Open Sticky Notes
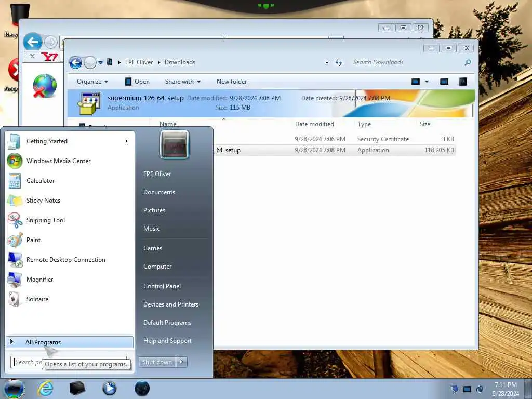Image resolution: width=532 pixels, height=399 pixels. coord(69,200)
